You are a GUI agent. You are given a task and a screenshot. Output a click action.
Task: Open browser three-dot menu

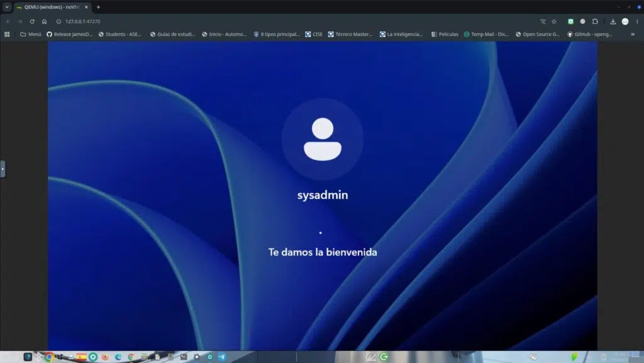pos(637,21)
